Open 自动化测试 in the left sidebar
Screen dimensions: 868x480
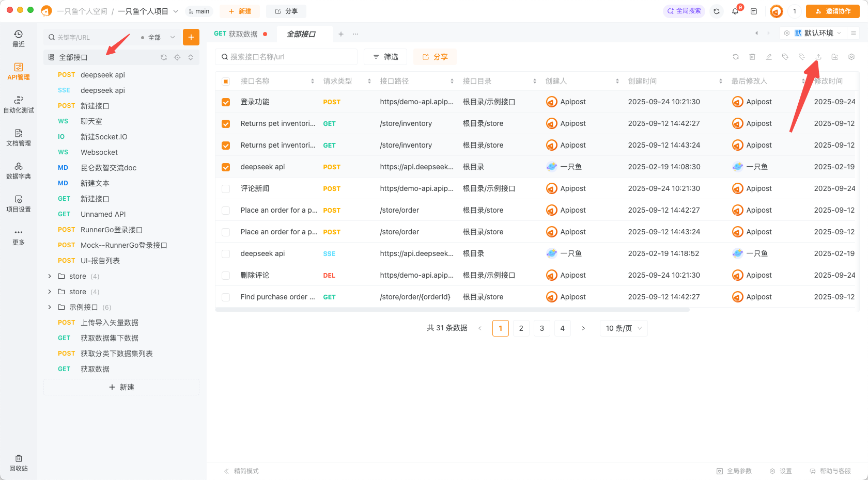tap(19, 104)
